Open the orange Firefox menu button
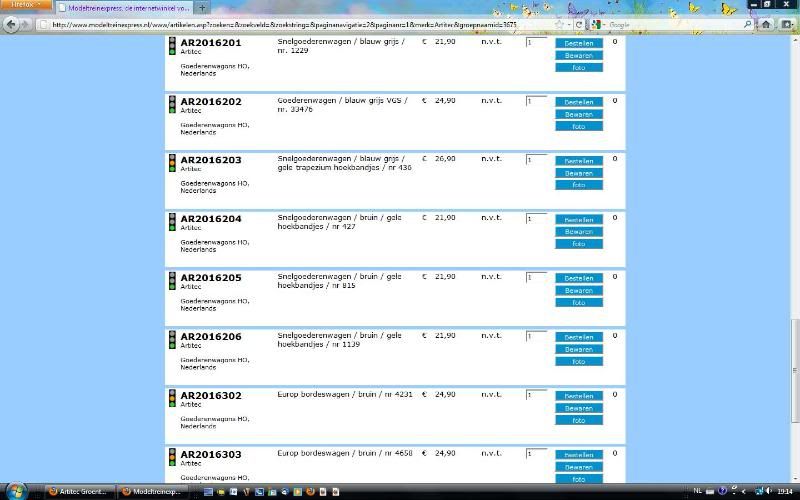800x500 pixels. pos(26,5)
